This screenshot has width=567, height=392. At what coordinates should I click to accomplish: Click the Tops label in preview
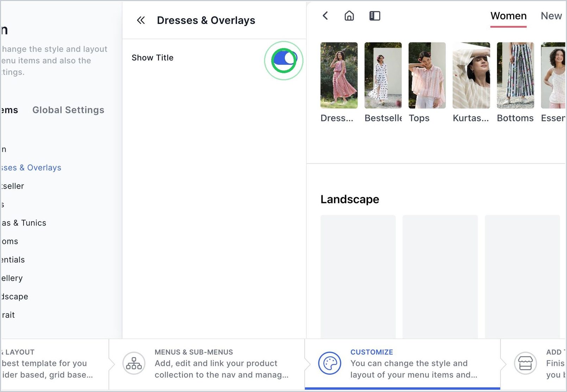(x=419, y=118)
